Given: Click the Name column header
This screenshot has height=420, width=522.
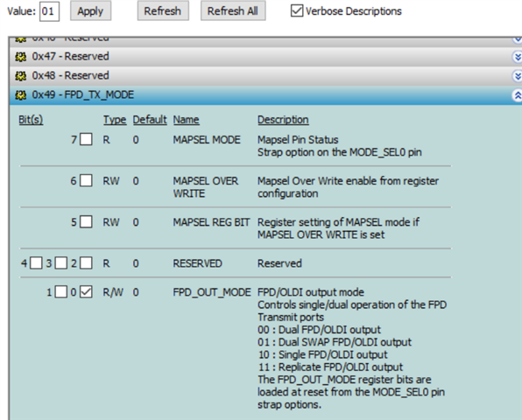Looking at the screenshot, I should tap(186, 120).
